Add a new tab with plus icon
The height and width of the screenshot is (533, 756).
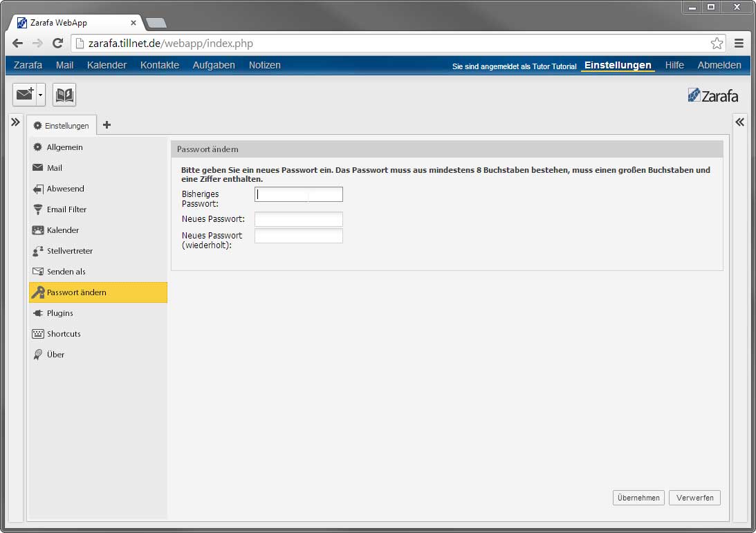click(x=107, y=125)
